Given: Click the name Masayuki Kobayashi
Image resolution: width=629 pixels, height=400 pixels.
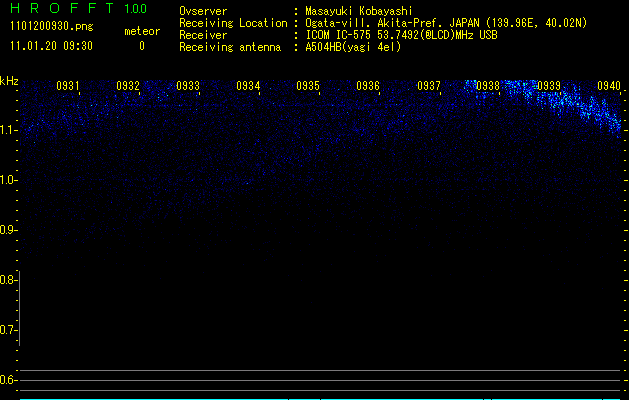Looking at the screenshot, I should 359,11.
